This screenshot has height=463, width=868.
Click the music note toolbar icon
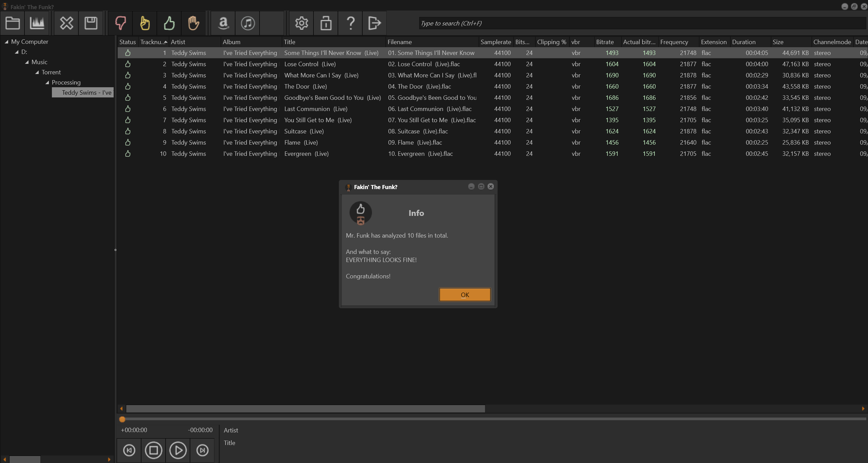pos(248,23)
